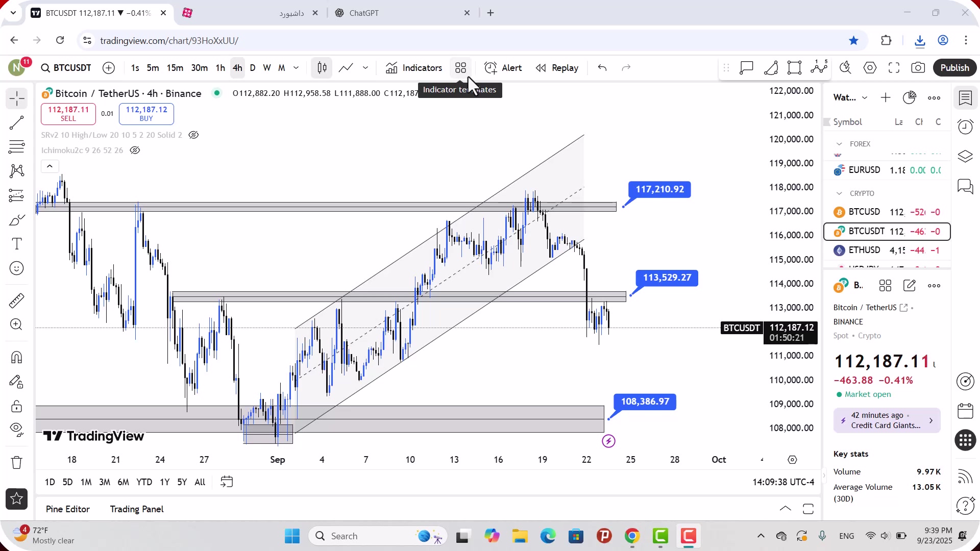
Task: Switch to 1h timeframe
Action: click(220, 68)
